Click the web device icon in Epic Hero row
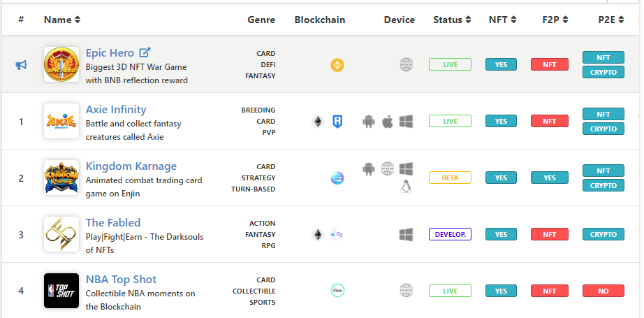 (x=407, y=64)
